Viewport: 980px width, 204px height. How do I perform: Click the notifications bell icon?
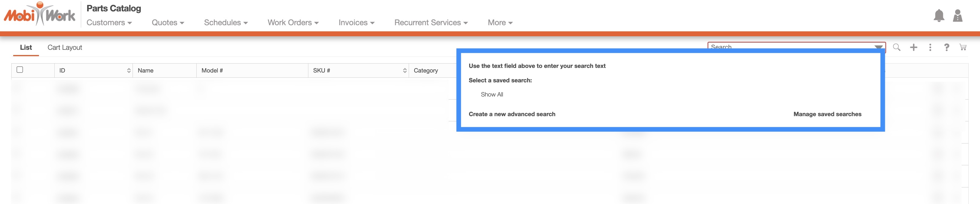[939, 16]
